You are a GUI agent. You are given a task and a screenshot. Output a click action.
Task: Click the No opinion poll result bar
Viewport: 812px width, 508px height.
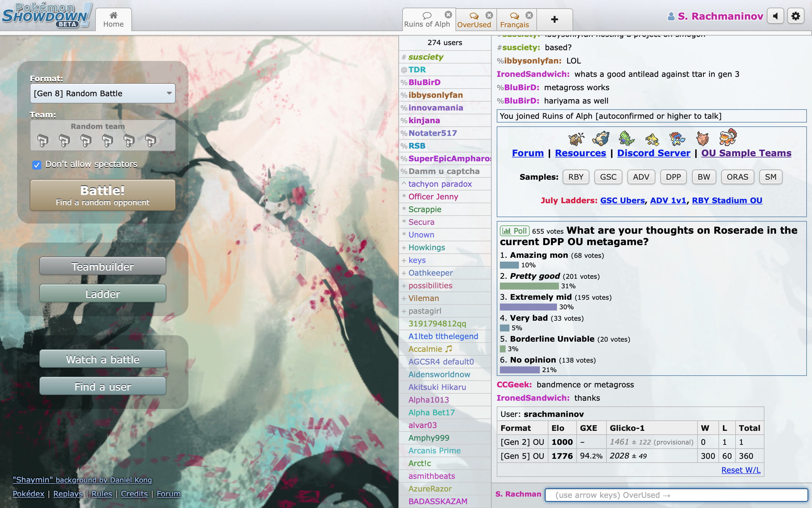tap(520, 370)
